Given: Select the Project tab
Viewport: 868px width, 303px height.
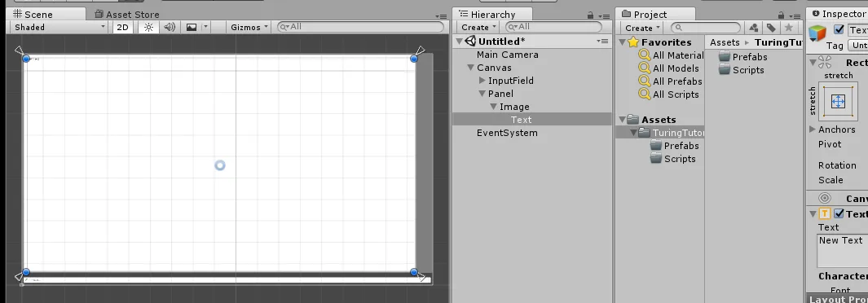Looking at the screenshot, I should 655,15.
